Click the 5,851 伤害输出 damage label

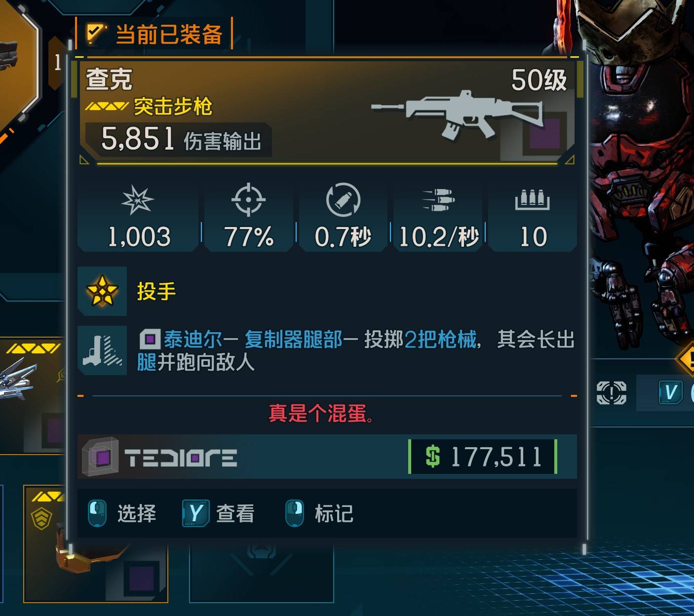(181, 139)
